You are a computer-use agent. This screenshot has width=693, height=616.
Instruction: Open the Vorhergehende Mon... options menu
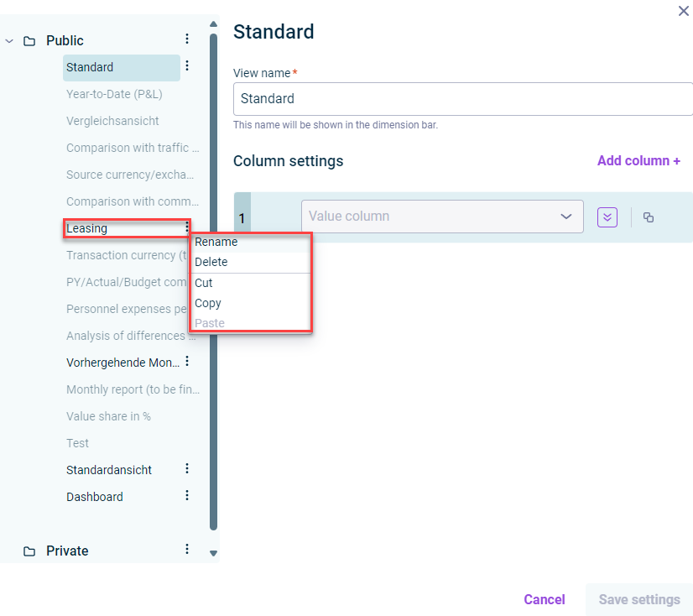(x=186, y=362)
